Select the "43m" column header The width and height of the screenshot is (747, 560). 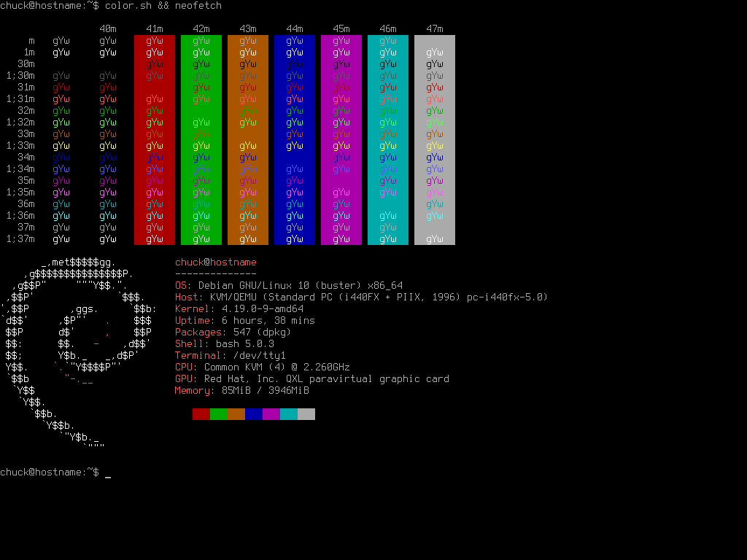(248, 29)
